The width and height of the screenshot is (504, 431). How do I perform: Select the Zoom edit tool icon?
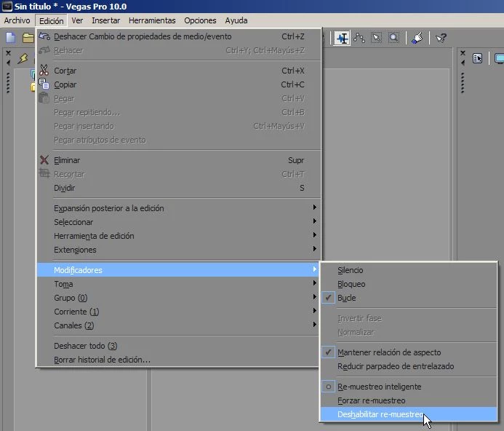coord(393,38)
